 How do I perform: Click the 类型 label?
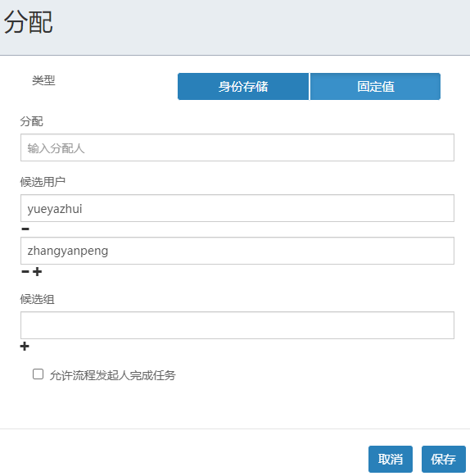pos(43,80)
